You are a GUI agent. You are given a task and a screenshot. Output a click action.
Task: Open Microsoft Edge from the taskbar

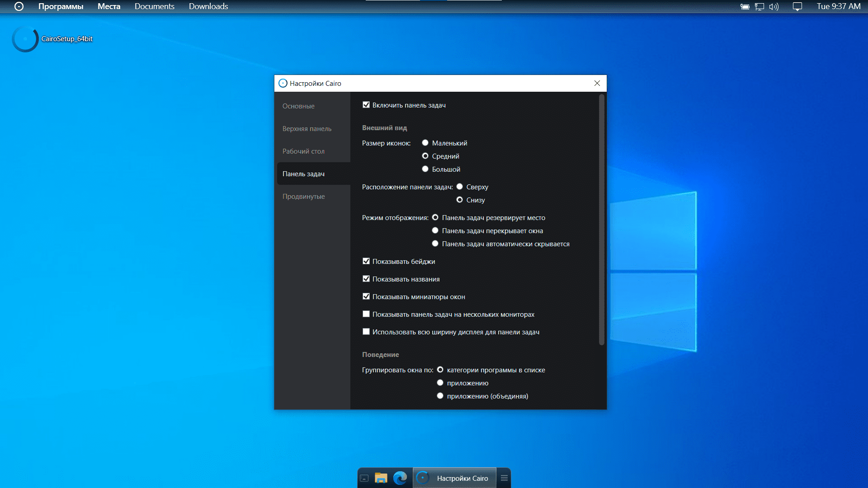pos(400,478)
